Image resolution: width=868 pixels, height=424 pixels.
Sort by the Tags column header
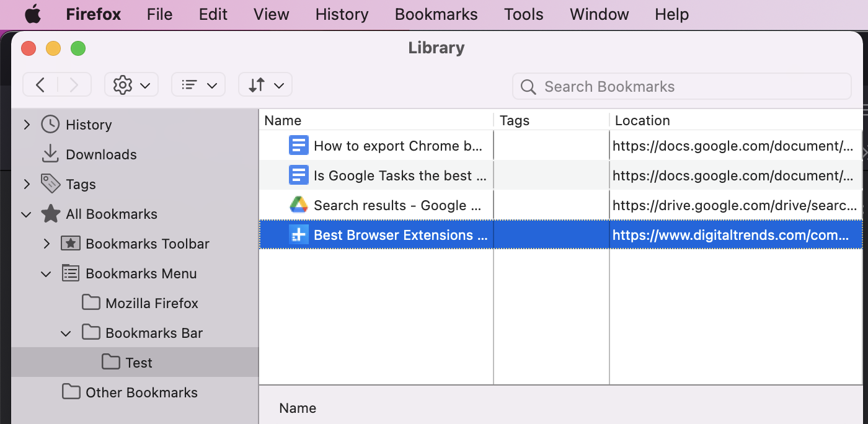click(551, 120)
